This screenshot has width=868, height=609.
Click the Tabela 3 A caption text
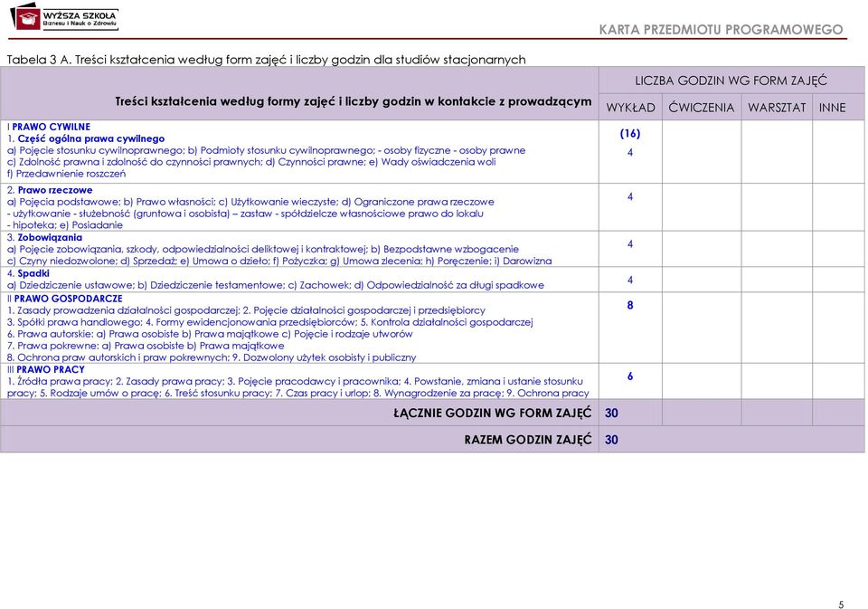tap(266, 60)
